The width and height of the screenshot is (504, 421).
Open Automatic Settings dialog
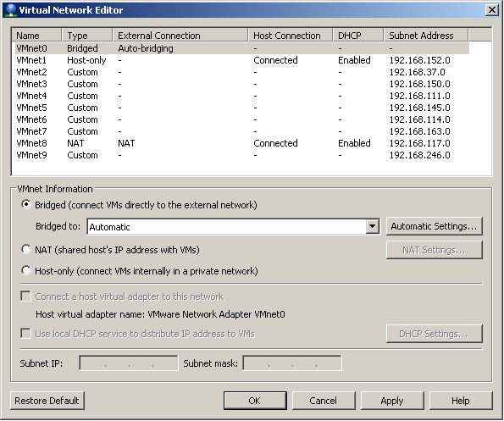(x=434, y=226)
